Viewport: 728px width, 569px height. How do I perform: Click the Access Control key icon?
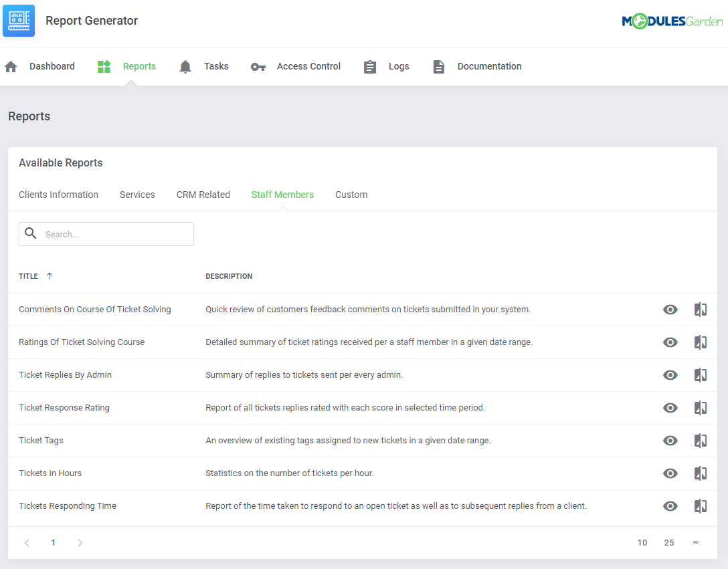click(x=258, y=67)
